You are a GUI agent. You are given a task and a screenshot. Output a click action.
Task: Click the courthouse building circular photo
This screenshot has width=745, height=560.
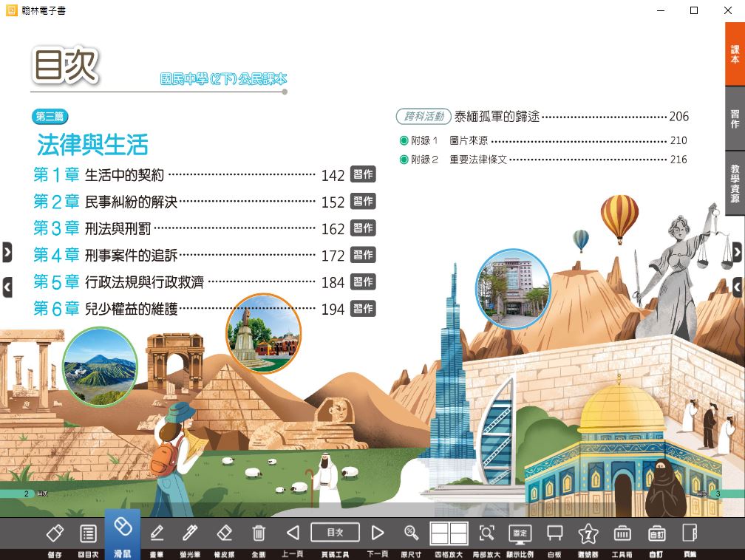[513, 289]
